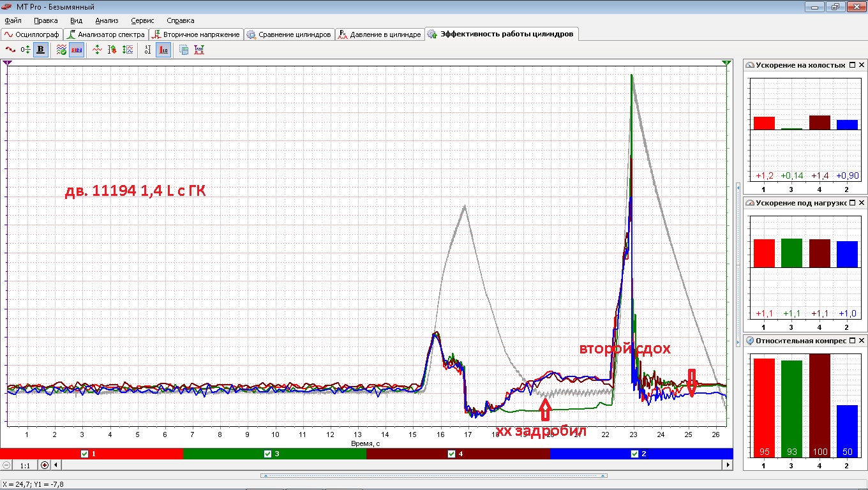Toggle cylinder 1 red channel checkbox
The image size is (868, 490).
tap(84, 454)
